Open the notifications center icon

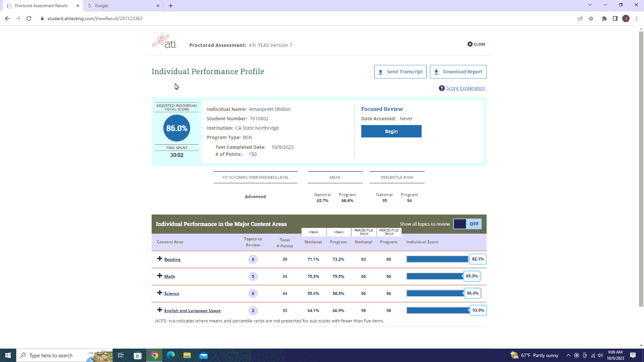click(x=633, y=355)
